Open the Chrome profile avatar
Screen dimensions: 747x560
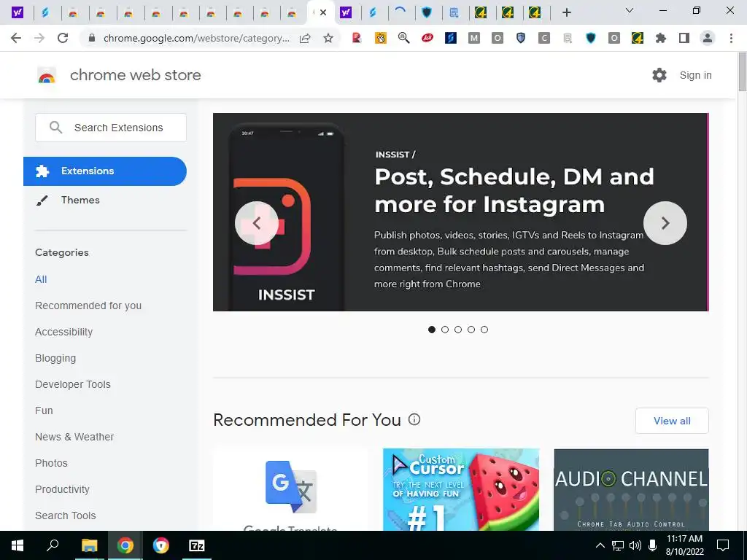(708, 38)
